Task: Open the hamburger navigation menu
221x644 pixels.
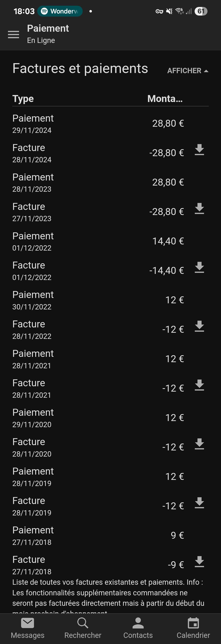Action: click(x=14, y=35)
